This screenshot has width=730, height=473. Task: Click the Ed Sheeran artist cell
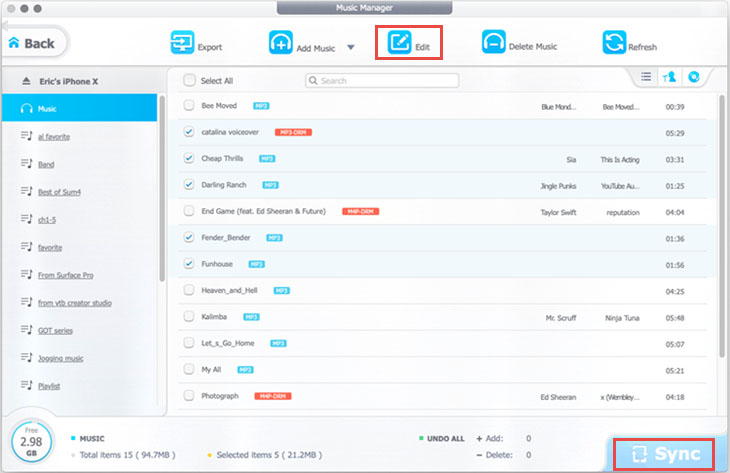(x=558, y=397)
